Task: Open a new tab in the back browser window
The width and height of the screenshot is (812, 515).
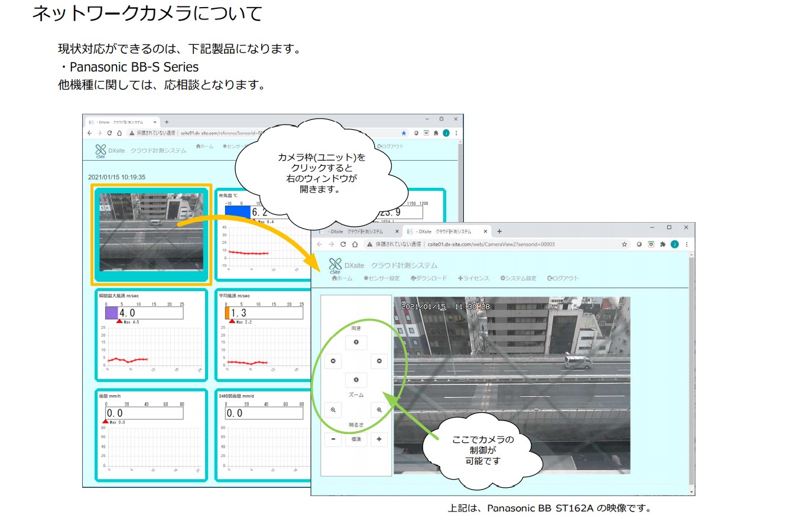Action: click(x=167, y=122)
